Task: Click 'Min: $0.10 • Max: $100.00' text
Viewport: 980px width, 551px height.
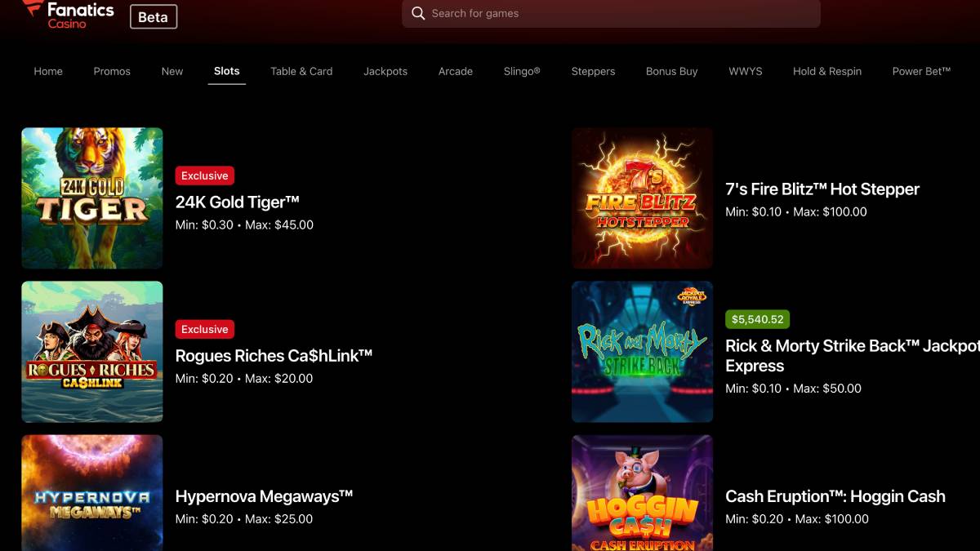Action: point(796,212)
